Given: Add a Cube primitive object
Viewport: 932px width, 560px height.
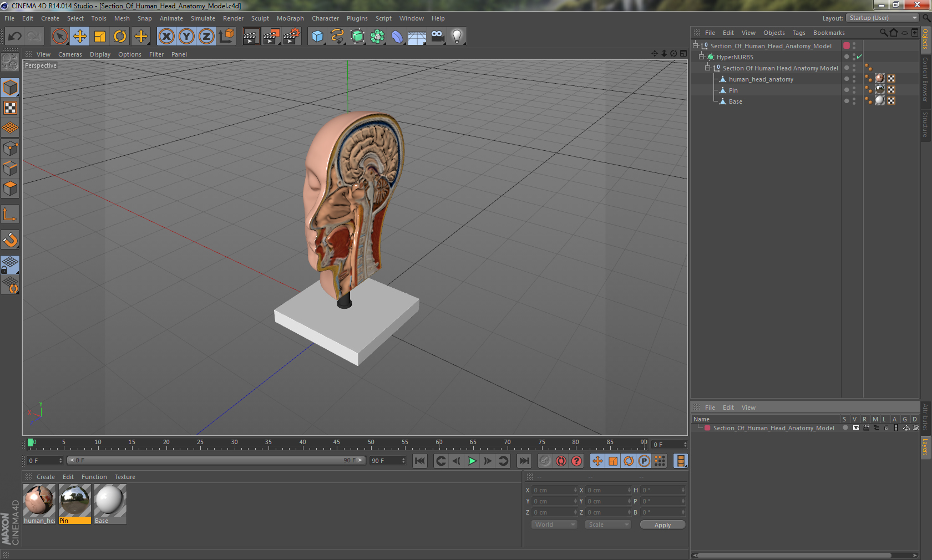Looking at the screenshot, I should 317,37.
